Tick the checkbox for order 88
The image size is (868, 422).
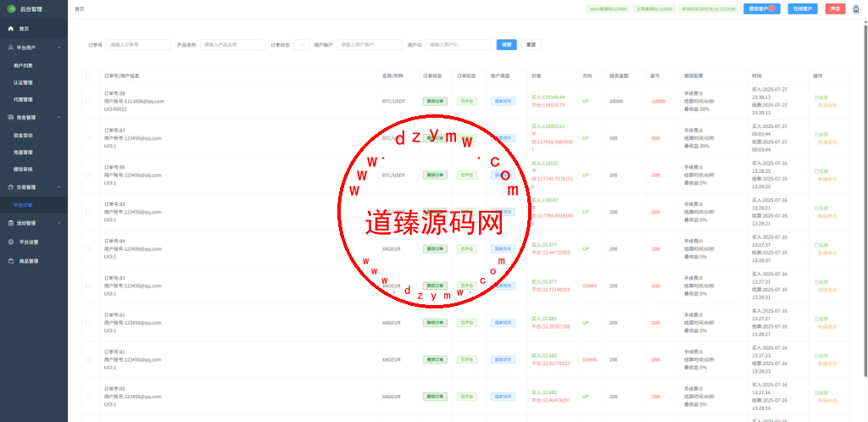click(87, 101)
